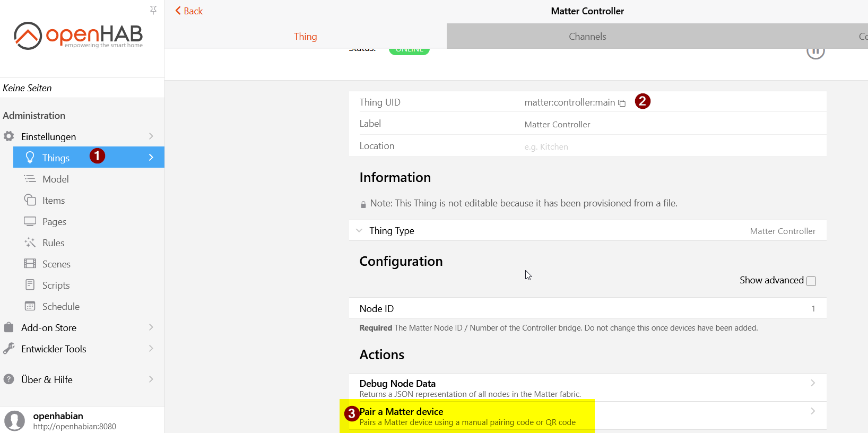Click the openhabian account name

58,416
